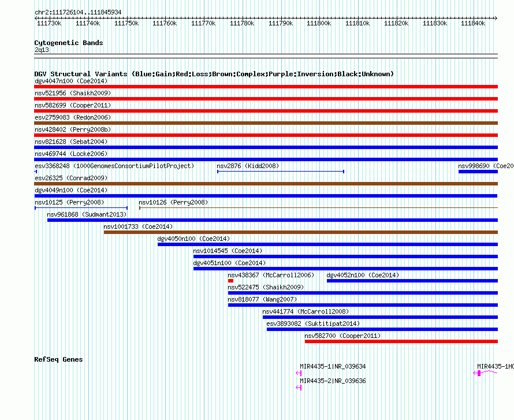This screenshot has width=514, height=420.
Task: Click the nsv582699 (Cooper2011) label
Action: [73, 105]
